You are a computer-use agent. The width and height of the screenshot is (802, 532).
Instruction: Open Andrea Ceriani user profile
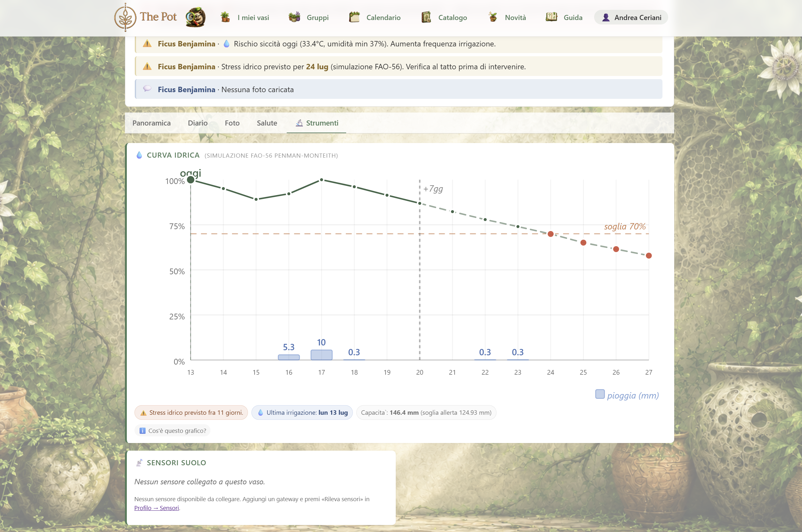(631, 17)
